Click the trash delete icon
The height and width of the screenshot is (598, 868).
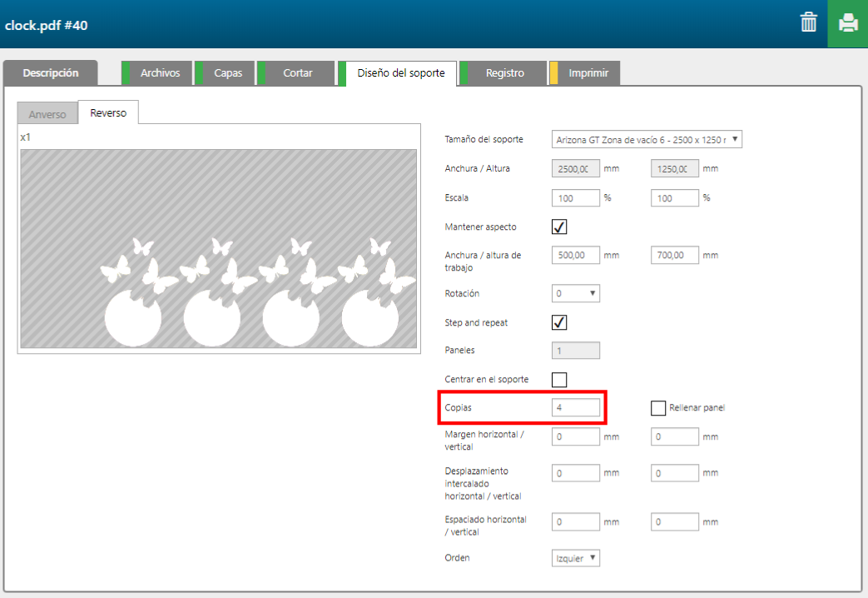point(808,22)
